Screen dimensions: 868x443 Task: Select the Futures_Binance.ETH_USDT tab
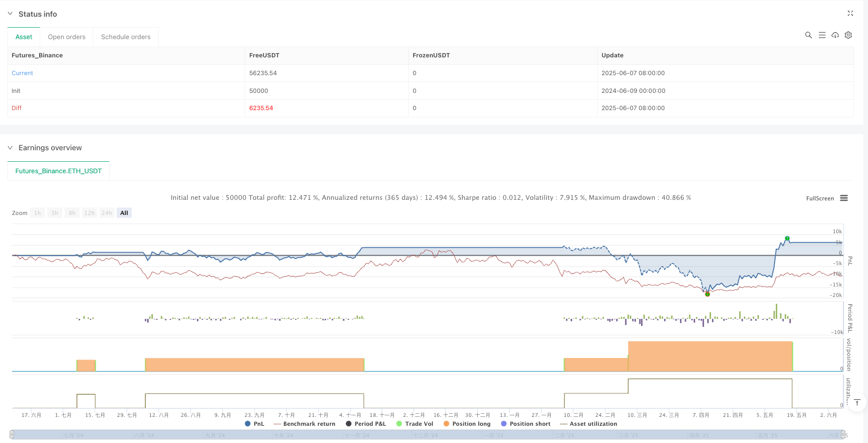pyautogui.click(x=58, y=171)
